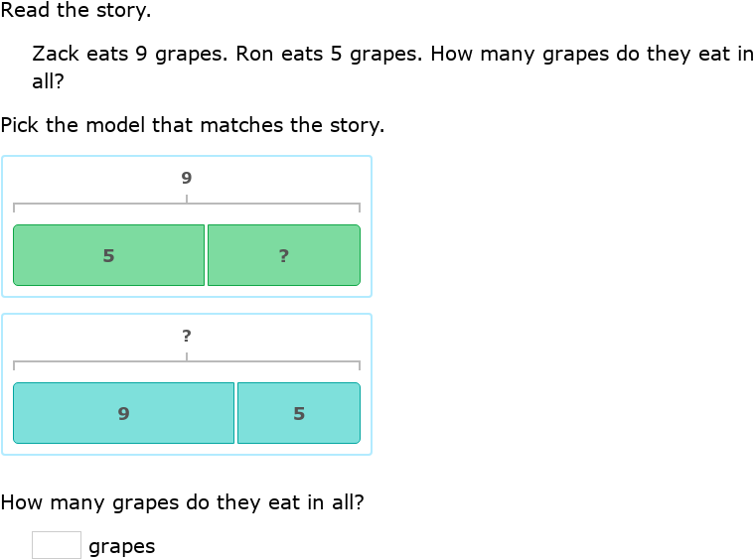Click the question mark above teal bar

point(186,337)
